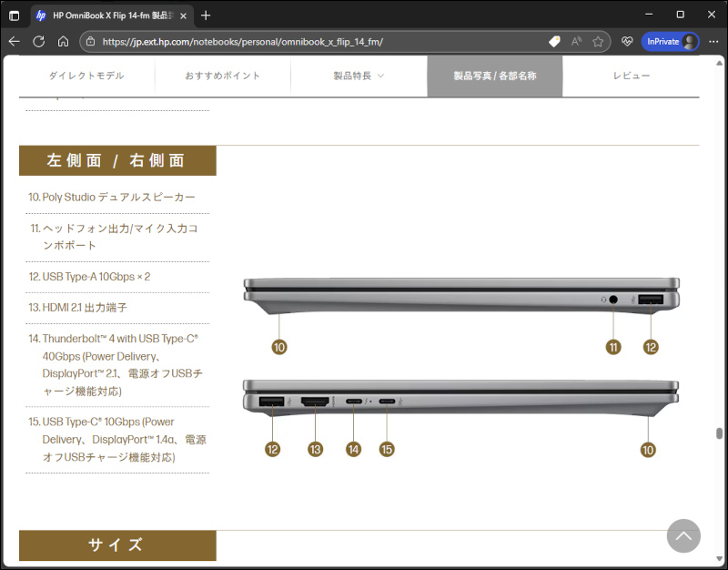Open Browser essentials heart icon
The height and width of the screenshot is (570, 728).
coord(626,41)
